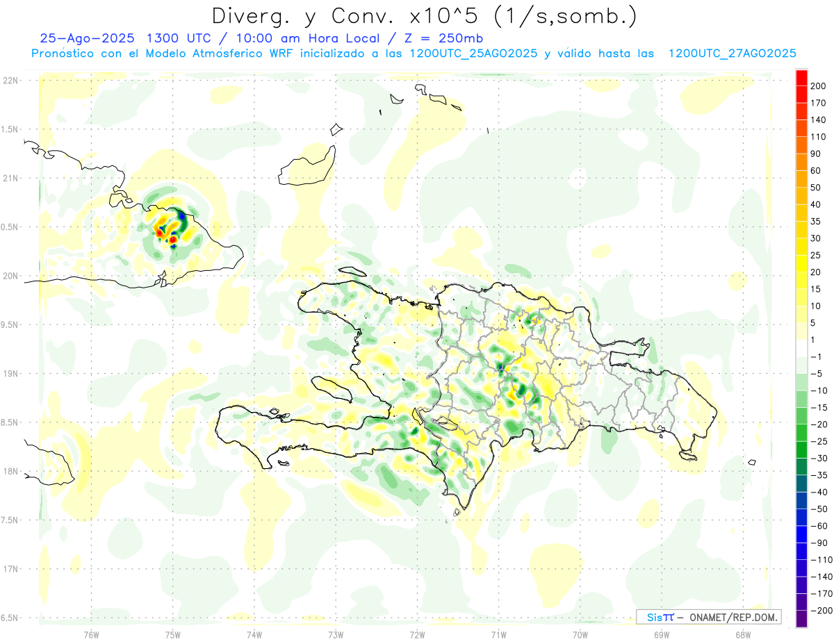
Task: Click the "Sisπ – ONAMET/REP.DOM." credit box
Action: [x=709, y=617]
